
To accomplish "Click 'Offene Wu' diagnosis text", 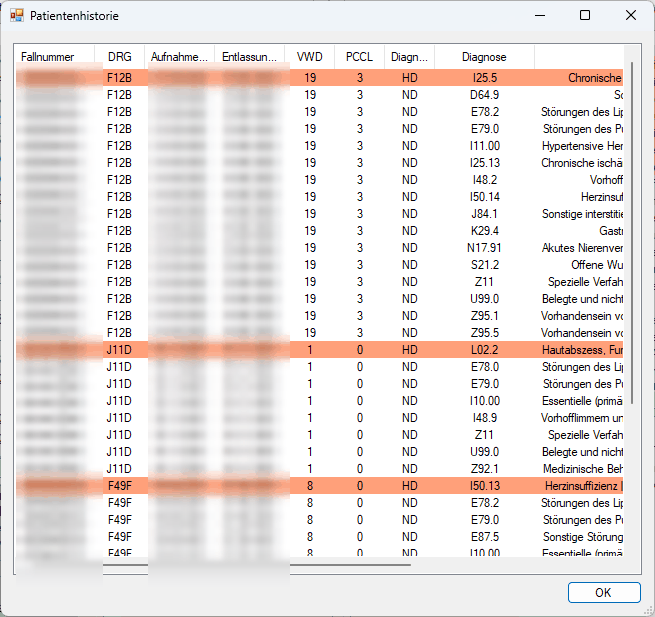I will pyautogui.click(x=597, y=265).
